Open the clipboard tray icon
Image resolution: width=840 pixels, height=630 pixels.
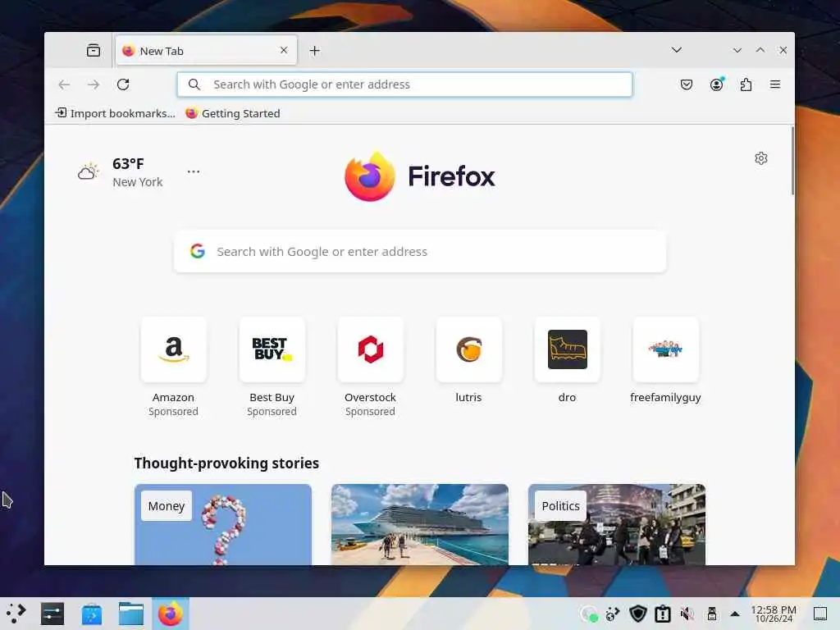[x=663, y=614]
